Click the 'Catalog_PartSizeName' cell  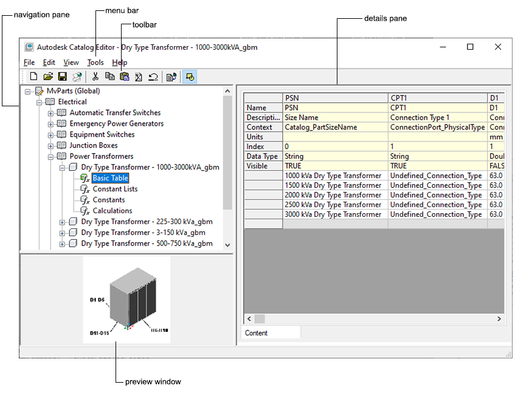(x=335, y=127)
